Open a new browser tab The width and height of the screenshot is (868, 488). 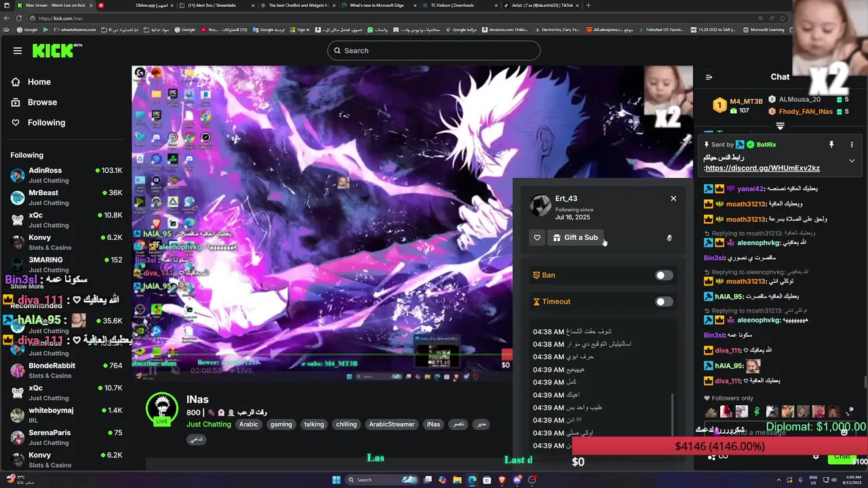point(588,5)
